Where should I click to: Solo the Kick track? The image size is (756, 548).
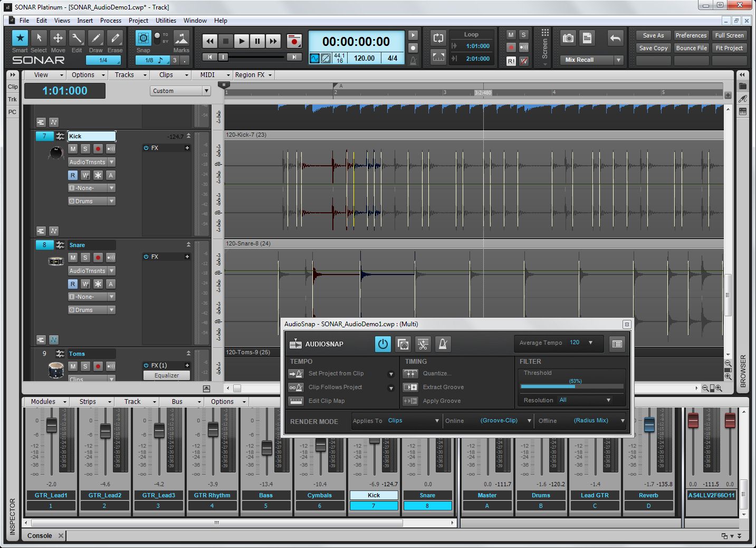point(85,149)
